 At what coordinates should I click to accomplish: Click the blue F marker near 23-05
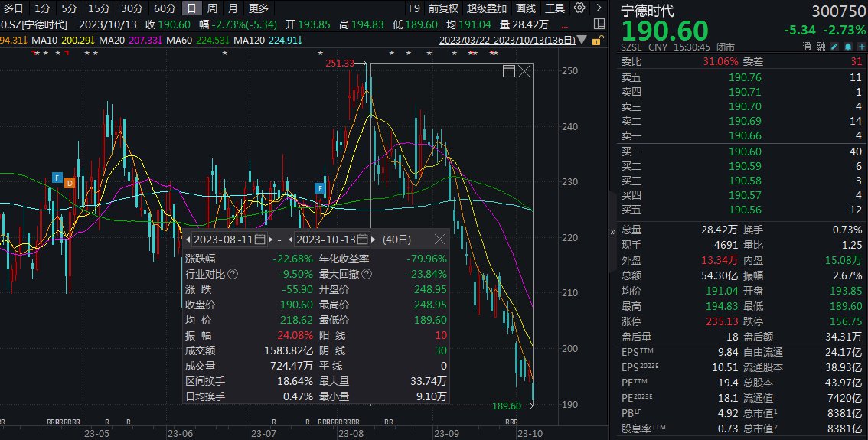click(57, 178)
